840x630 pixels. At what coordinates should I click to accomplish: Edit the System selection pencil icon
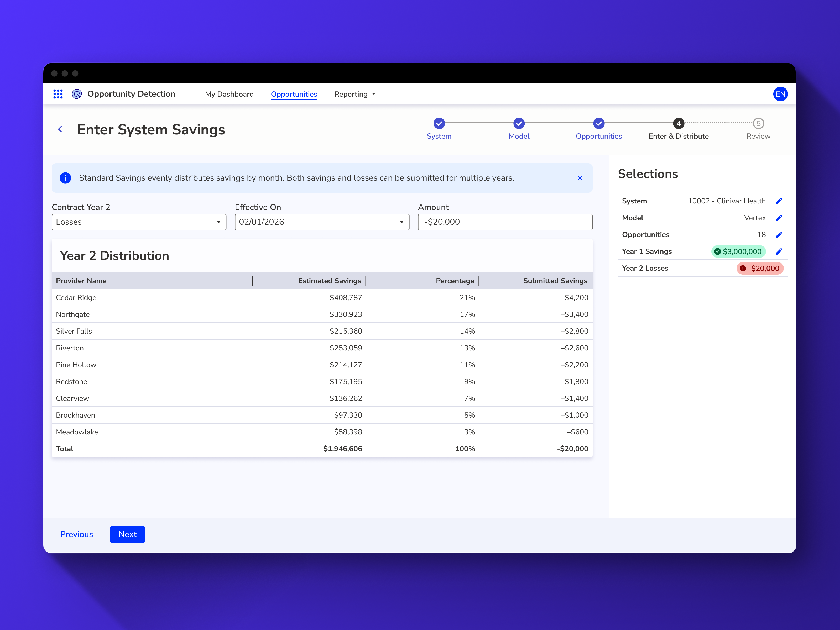tap(779, 201)
